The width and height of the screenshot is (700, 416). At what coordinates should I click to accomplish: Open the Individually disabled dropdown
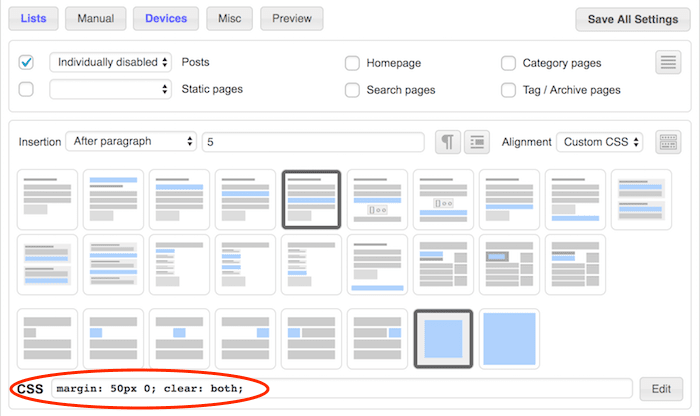111,63
